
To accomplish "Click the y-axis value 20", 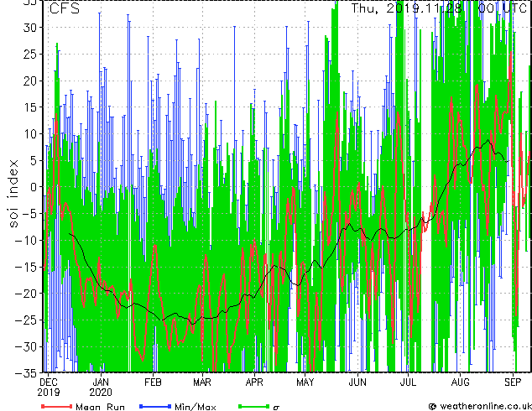I will click(29, 81).
